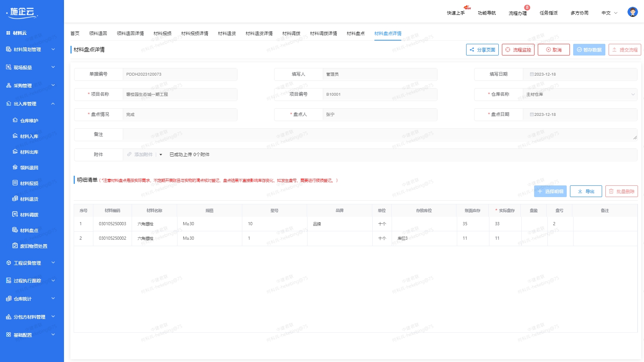Switch to the 材料盘点 tab
The width and height of the screenshot is (644, 362).
[x=355, y=33]
